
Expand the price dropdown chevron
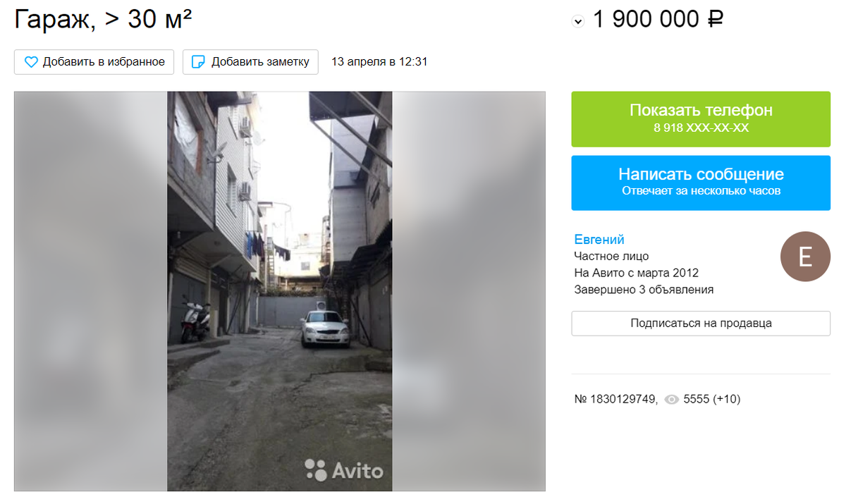578,21
